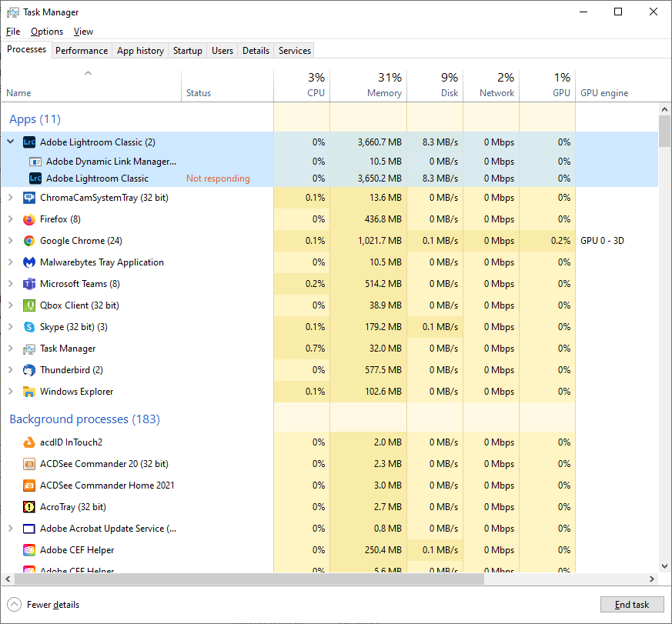Open the View menu
The height and width of the screenshot is (624, 672).
click(x=83, y=32)
